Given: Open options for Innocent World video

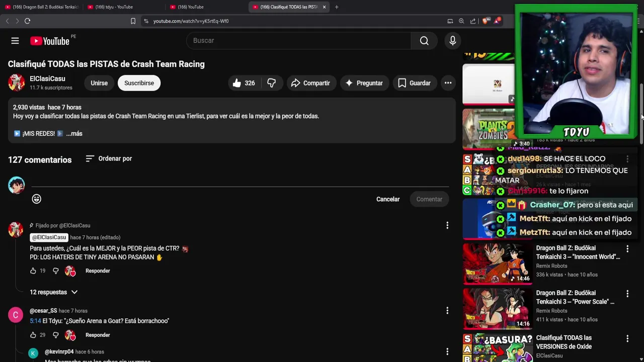Looking at the screenshot, I should coord(627,249).
